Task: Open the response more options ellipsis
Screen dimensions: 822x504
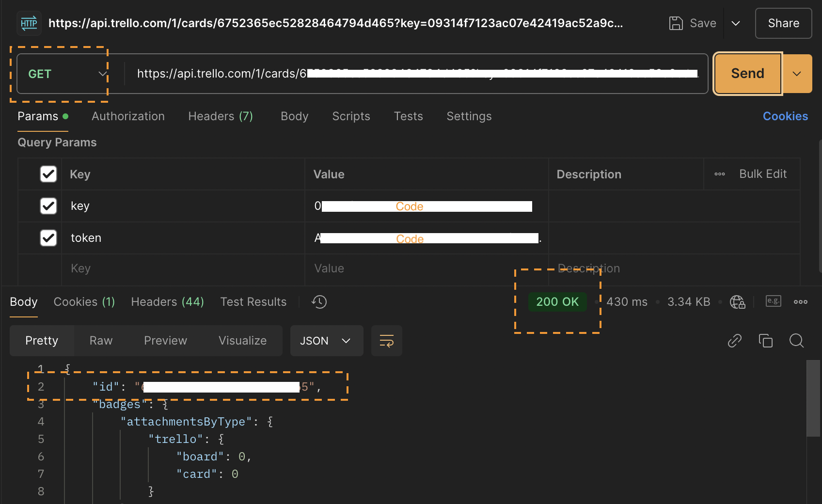Action: [x=800, y=302]
